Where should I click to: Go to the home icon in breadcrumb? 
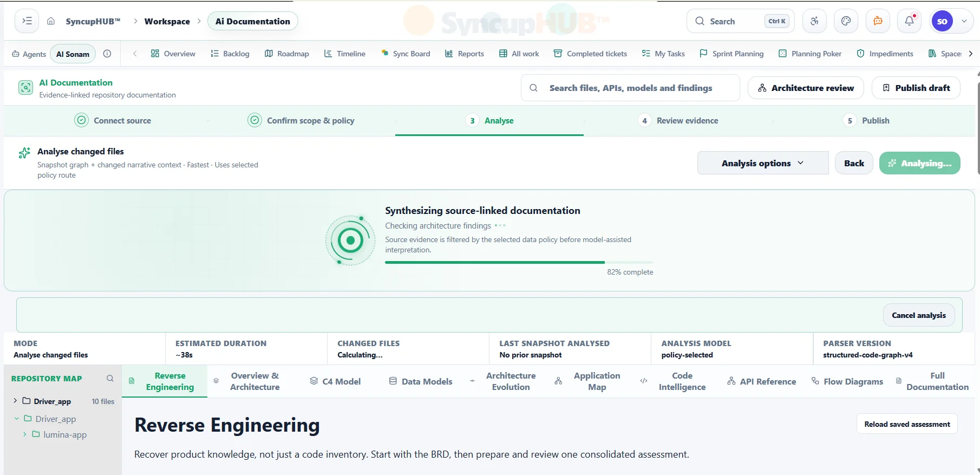pyautogui.click(x=51, y=21)
